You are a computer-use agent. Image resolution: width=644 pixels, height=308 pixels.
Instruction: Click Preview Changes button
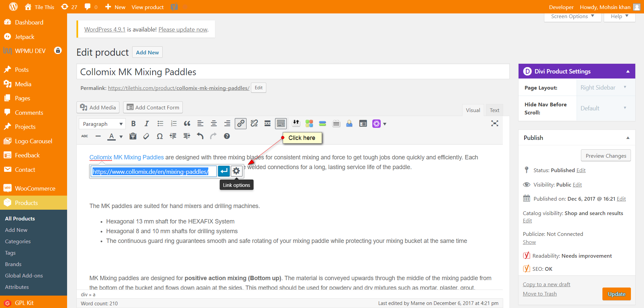pos(606,156)
